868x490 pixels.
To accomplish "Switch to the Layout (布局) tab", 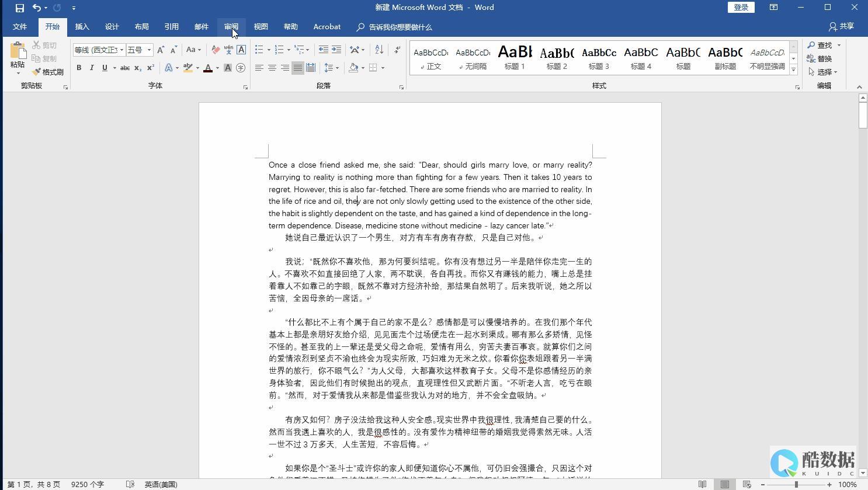I will pos(142,27).
